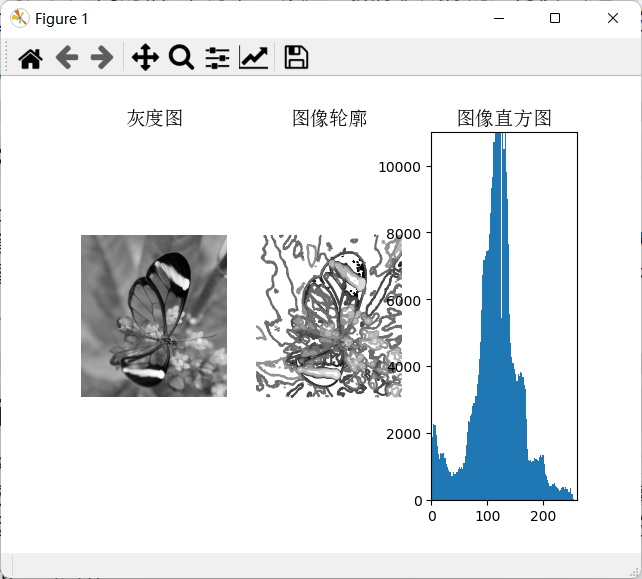Minimize the Figure 1 window
This screenshot has width=642, height=579.
point(499,18)
